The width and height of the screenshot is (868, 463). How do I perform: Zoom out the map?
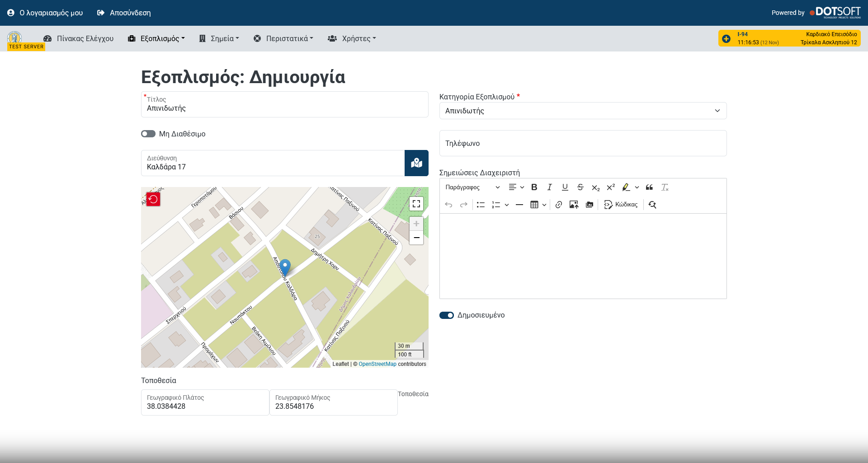[x=416, y=238]
